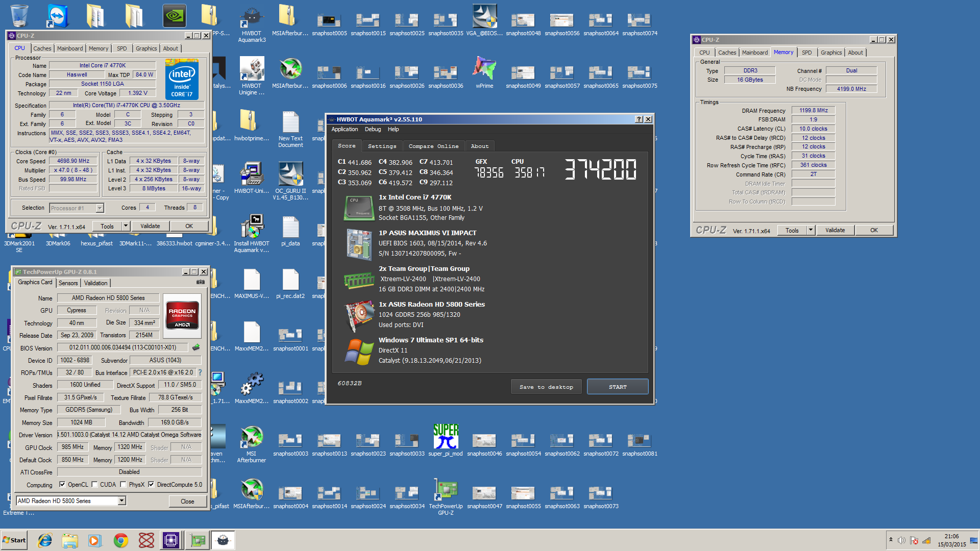Click the Aquamark question mark help button

click(x=639, y=119)
